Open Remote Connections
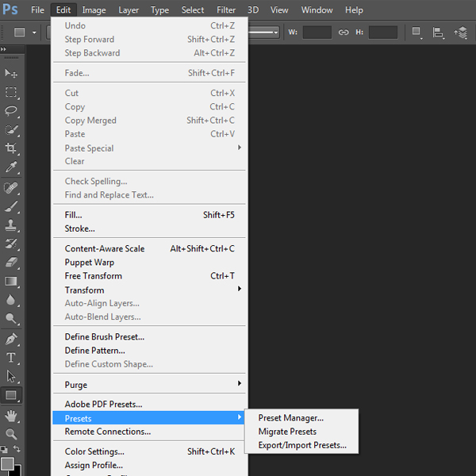 pos(149,432)
